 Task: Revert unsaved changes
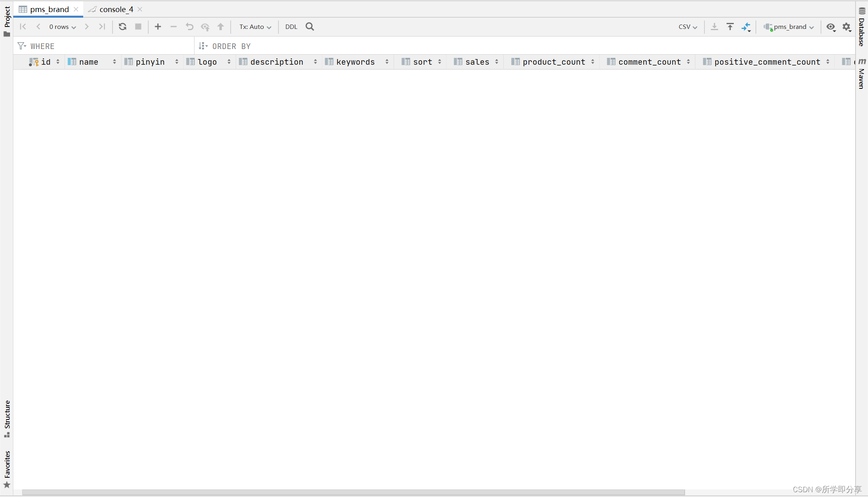[x=189, y=27]
